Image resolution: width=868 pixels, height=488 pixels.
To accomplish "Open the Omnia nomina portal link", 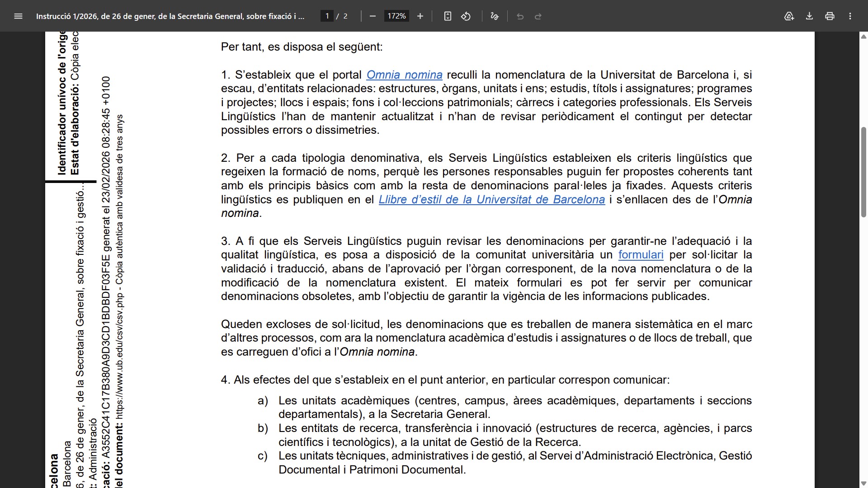I will click(x=404, y=75).
